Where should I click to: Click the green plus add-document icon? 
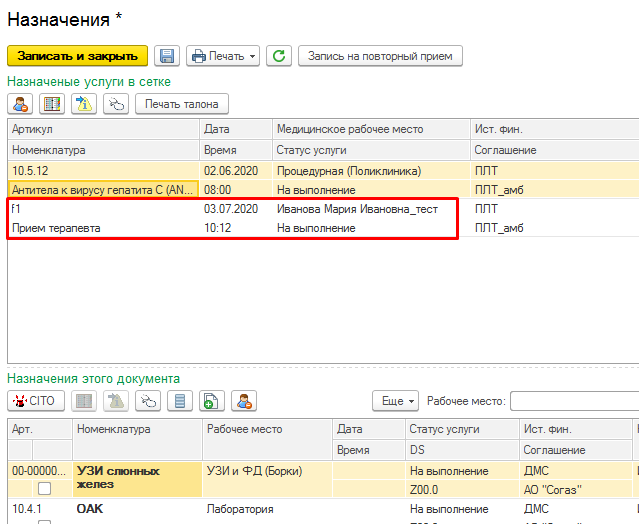pyautogui.click(x=211, y=401)
